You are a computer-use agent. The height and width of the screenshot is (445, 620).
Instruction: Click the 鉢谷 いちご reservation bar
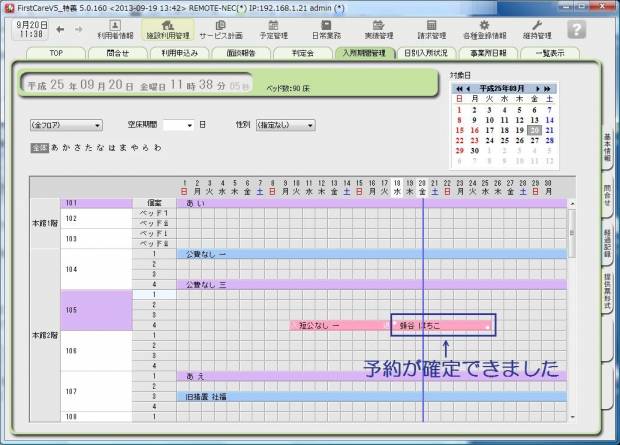pyautogui.click(x=440, y=325)
